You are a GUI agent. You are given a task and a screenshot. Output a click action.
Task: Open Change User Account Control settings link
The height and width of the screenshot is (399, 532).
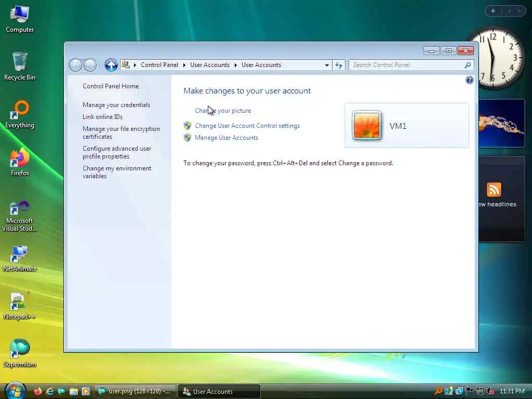[x=247, y=126]
